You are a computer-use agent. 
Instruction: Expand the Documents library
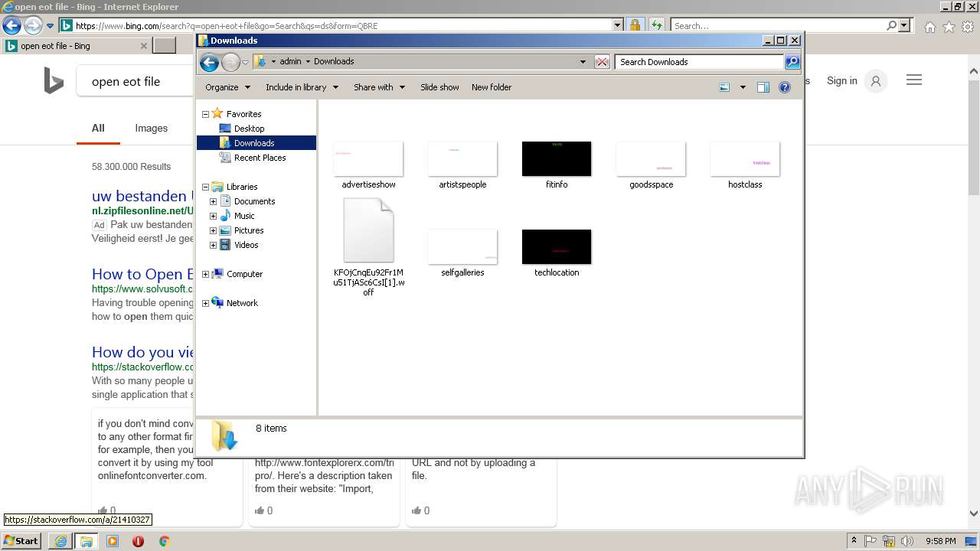click(x=214, y=201)
